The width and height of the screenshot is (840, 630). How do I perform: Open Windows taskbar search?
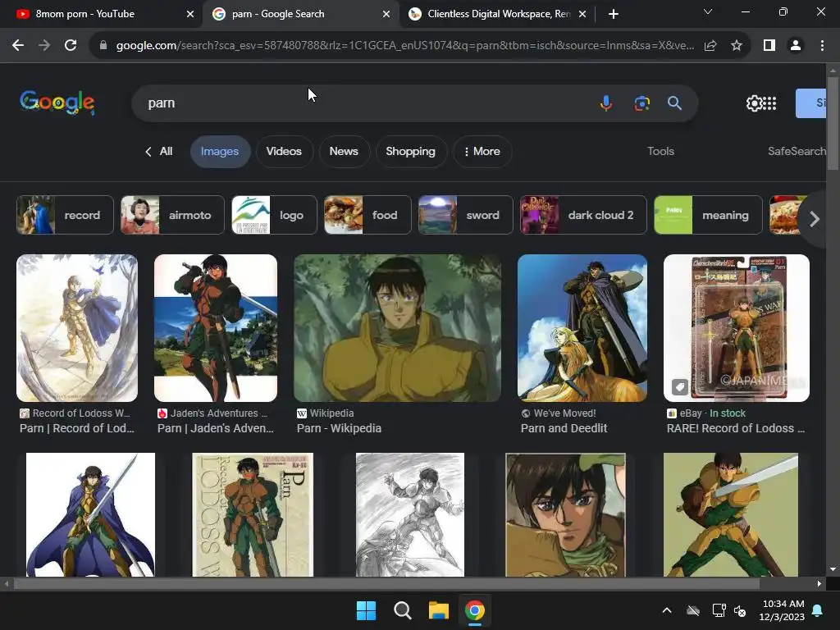coord(402,610)
